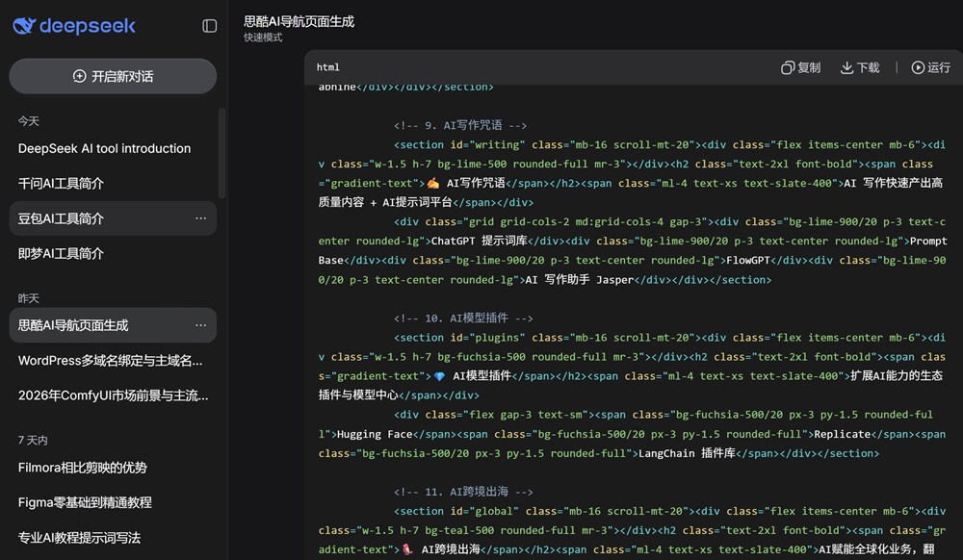Open WordPress多域名绑定 conversation
This screenshot has width=963, height=560.
110,361
